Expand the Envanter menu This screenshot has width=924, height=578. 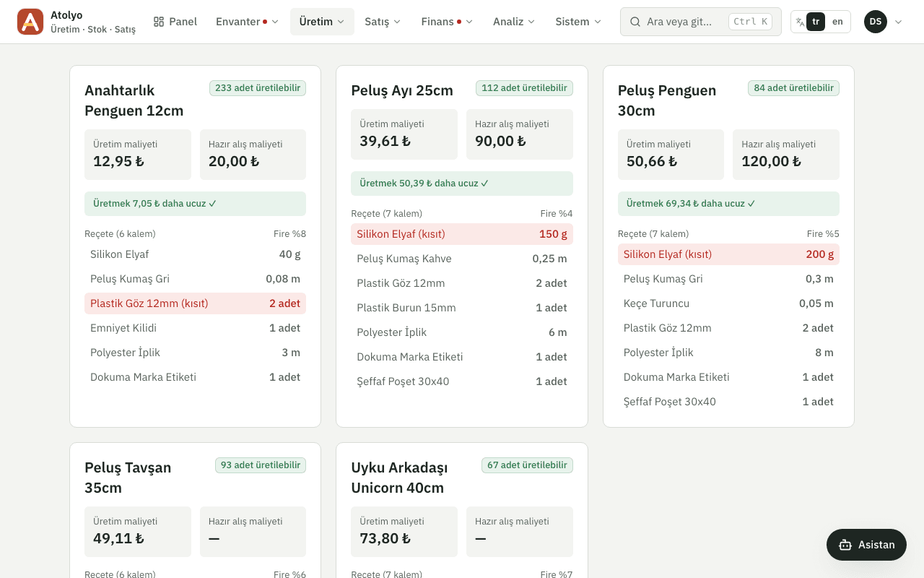247,22
